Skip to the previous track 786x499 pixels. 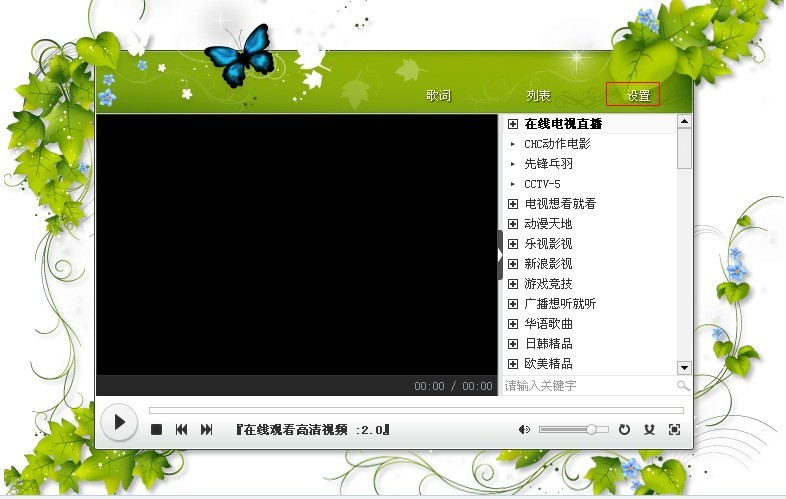pos(181,430)
